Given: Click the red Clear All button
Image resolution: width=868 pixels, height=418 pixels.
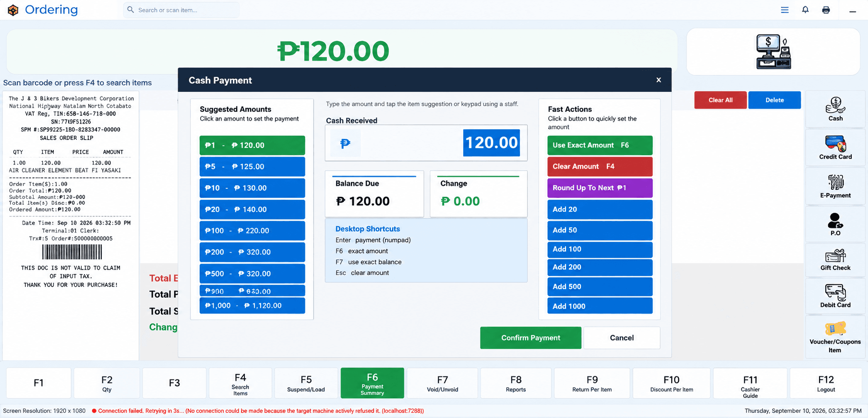Looking at the screenshot, I should coord(721,100).
